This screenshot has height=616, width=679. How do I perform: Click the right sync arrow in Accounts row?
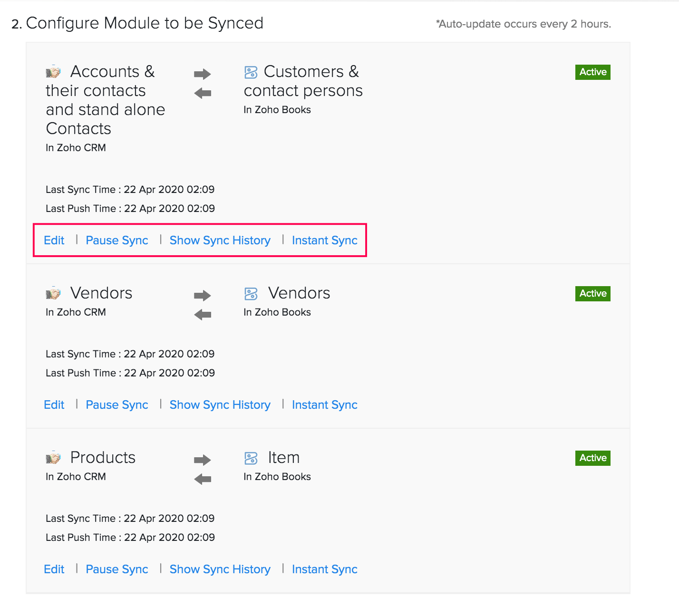[x=202, y=74]
